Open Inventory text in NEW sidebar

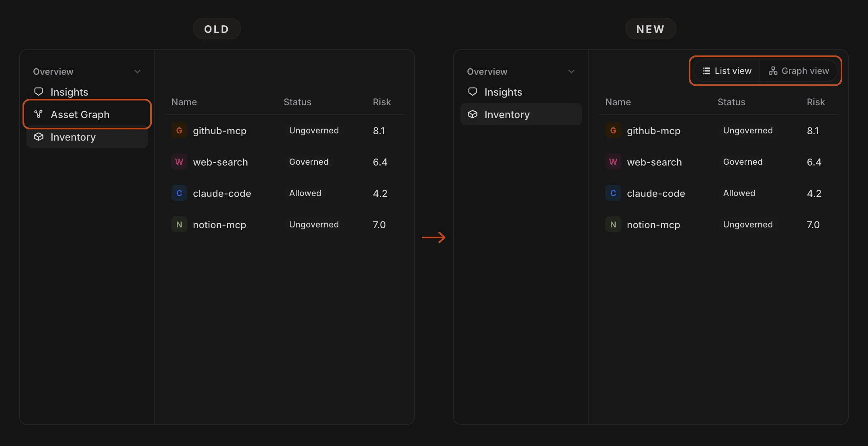click(507, 115)
